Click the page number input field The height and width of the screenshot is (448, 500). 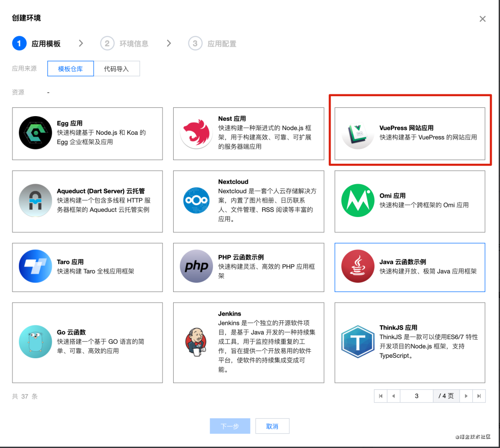(416, 396)
